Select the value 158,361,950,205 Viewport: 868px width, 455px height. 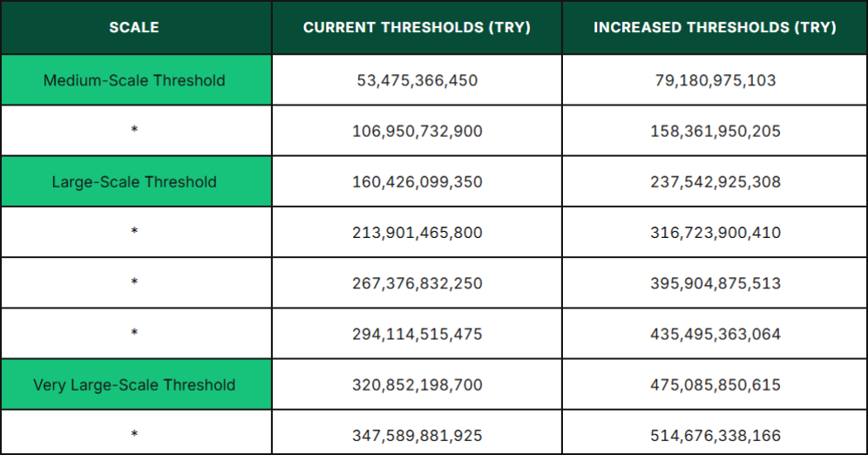coord(715,132)
